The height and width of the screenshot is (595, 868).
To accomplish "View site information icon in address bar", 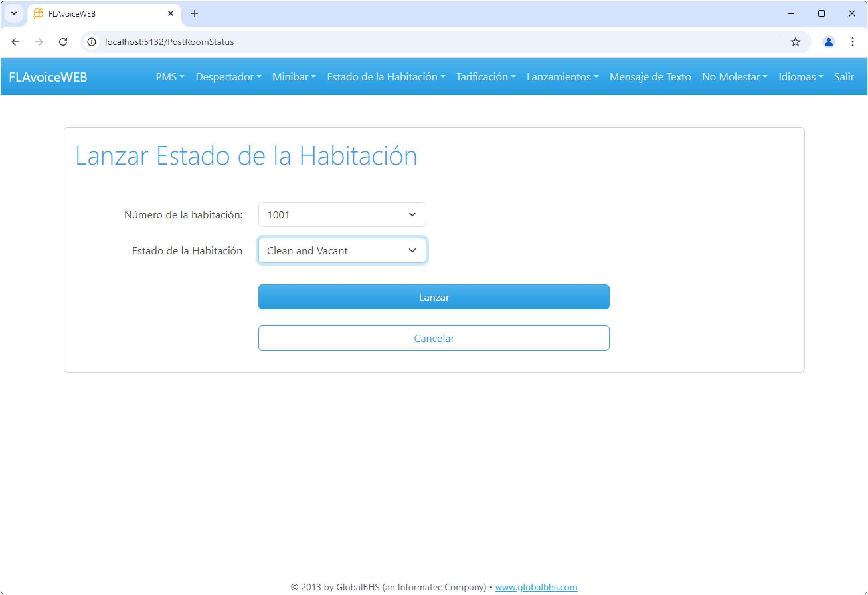I will pos(92,42).
